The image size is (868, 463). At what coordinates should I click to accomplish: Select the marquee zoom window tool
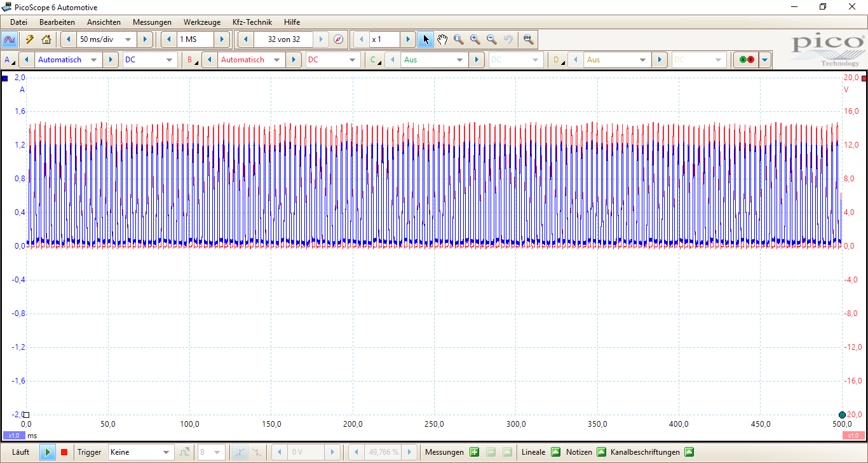click(459, 39)
